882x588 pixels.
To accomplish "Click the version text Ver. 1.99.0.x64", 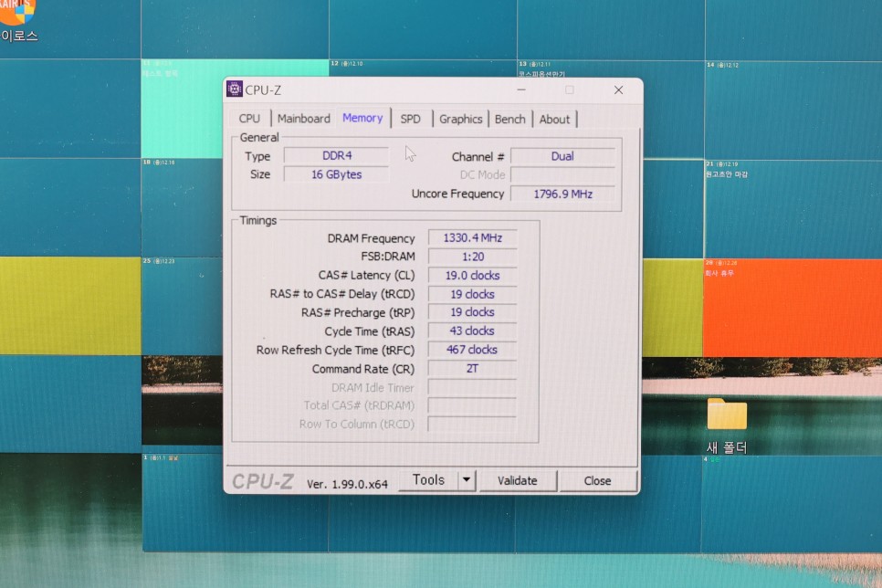I will (347, 484).
